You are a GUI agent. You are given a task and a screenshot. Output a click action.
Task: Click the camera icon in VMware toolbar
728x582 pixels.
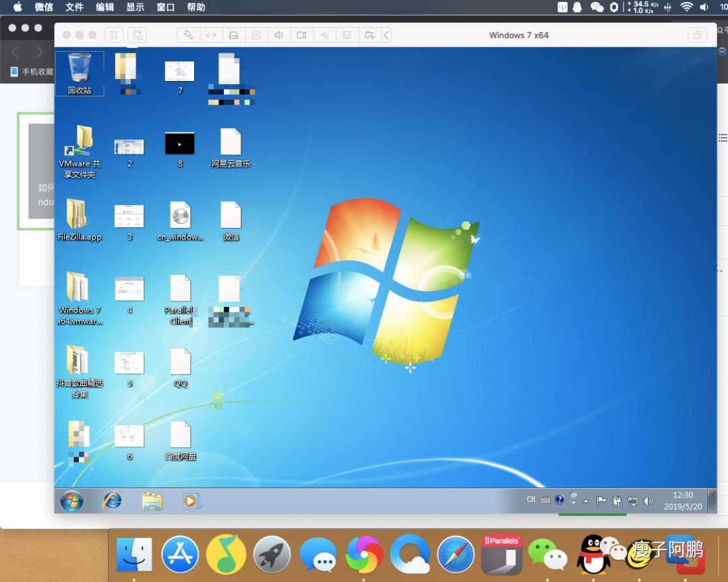point(302,35)
